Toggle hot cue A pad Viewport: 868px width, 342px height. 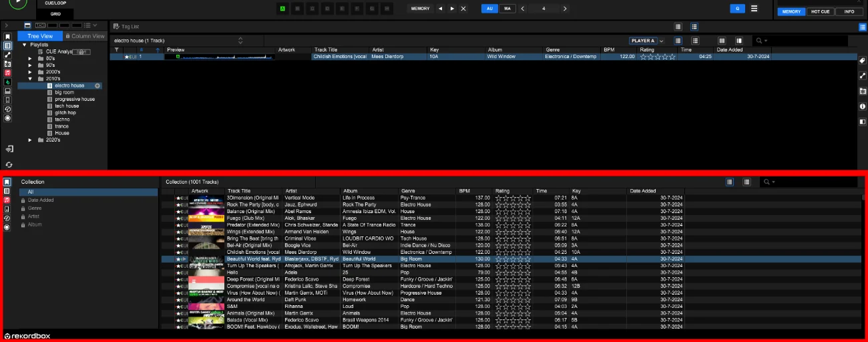(282, 9)
